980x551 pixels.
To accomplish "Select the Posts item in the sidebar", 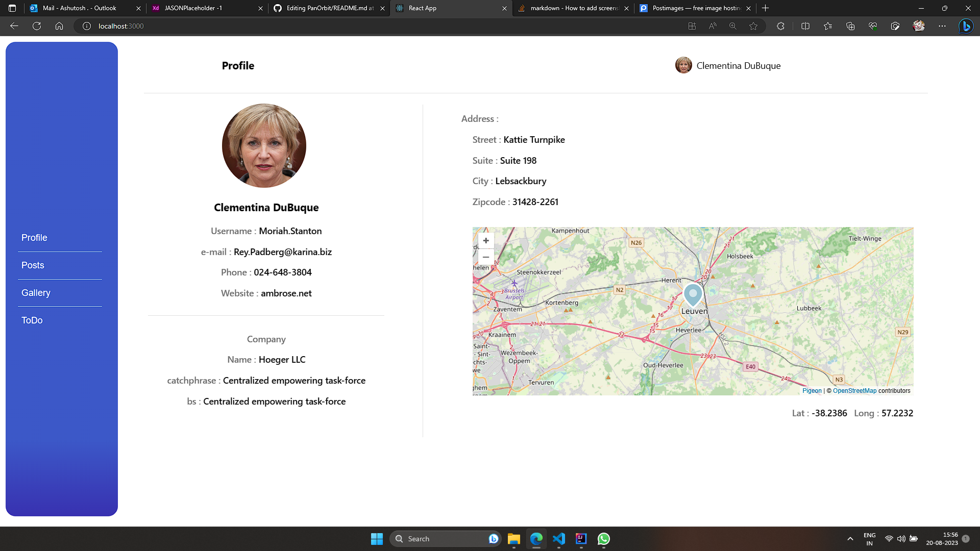I will tap(33, 265).
